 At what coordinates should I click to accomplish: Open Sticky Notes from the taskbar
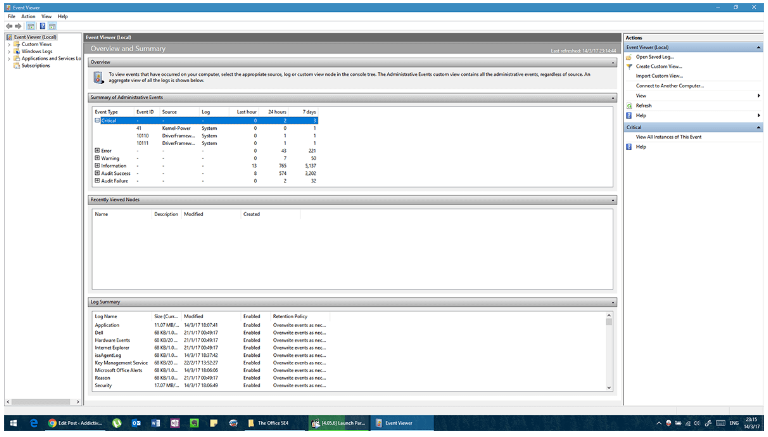[x=214, y=423]
